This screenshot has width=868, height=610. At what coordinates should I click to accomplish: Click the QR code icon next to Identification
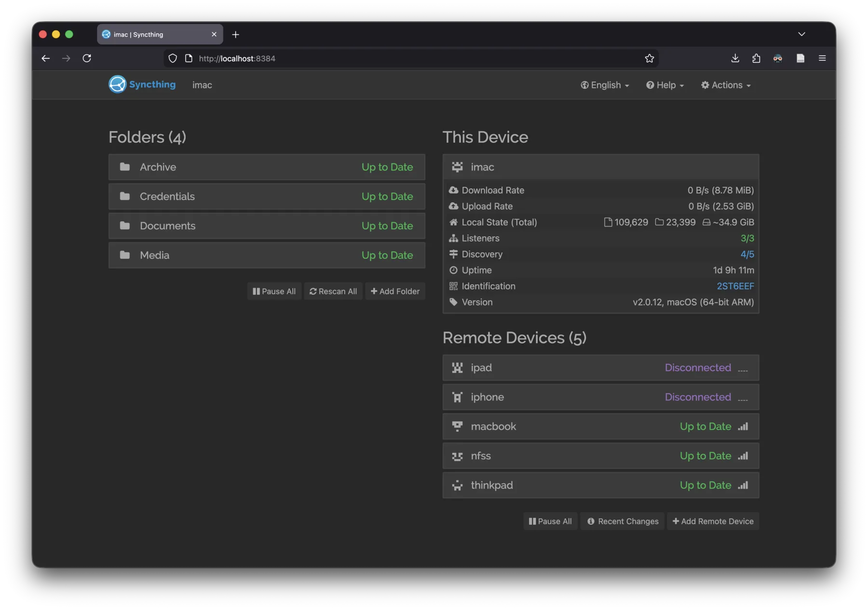[x=454, y=286]
